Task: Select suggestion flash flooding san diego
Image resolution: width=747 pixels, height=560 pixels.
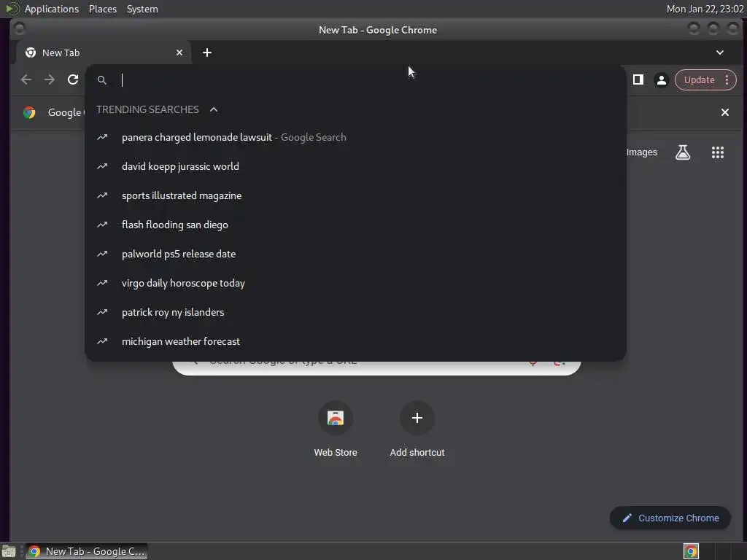Action: 355,225
